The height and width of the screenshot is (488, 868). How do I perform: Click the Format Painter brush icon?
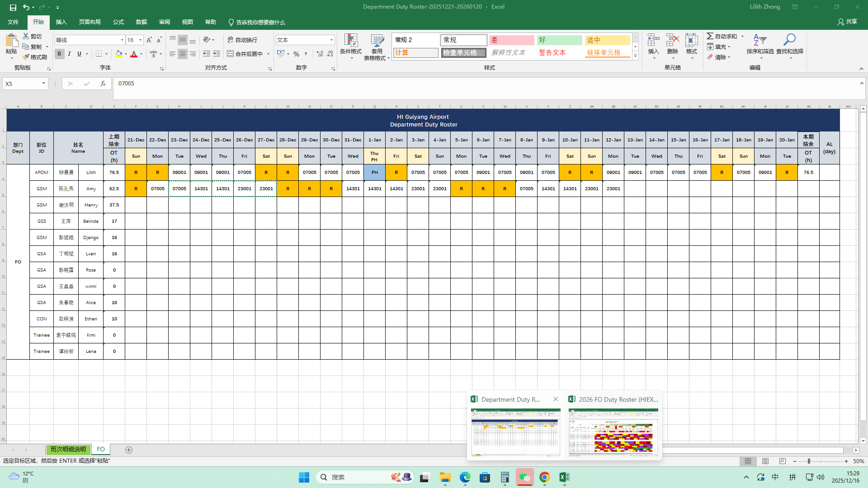tap(26, 57)
